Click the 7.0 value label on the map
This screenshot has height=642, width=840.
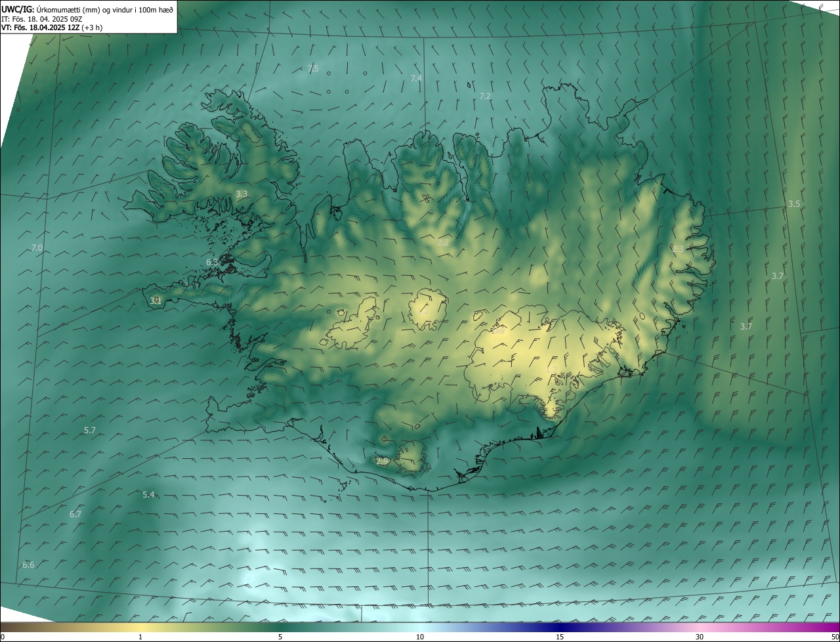pos(37,247)
